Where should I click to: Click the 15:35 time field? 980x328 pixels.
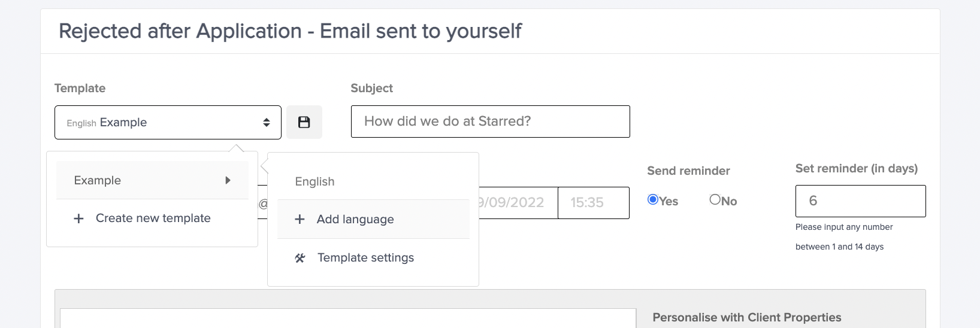(x=593, y=203)
